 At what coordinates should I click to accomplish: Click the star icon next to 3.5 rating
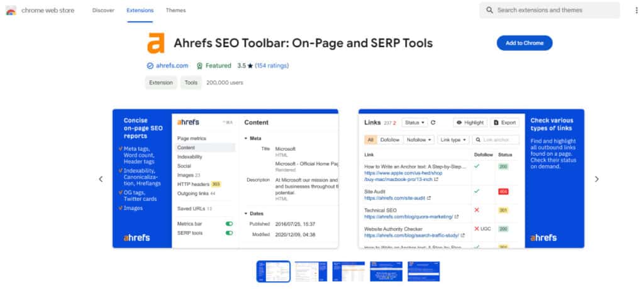pos(250,66)
